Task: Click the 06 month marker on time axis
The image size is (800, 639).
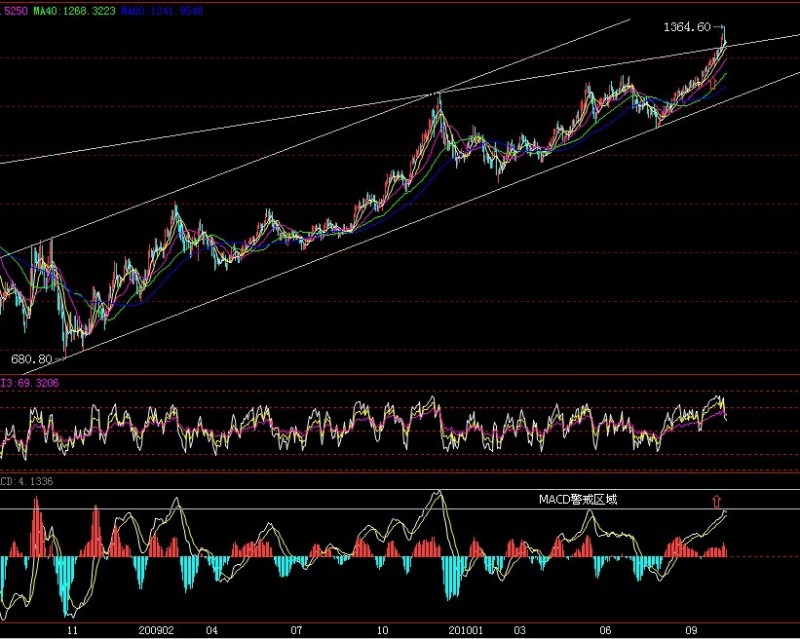Action: (605, 631)
